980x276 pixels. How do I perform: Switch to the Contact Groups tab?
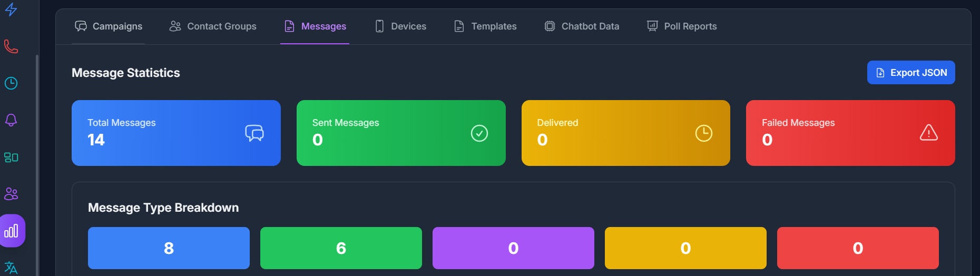(213, 26)
